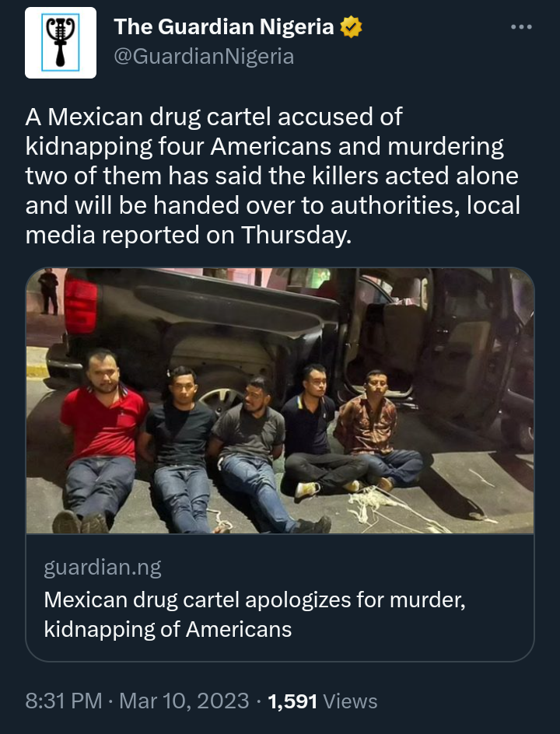Image resolution: width=560 pixels, height=734 pixels.
Task: Select the tweet's first line 'A Mexican drug cartel accused of'
Action: (x=214, y=117)
